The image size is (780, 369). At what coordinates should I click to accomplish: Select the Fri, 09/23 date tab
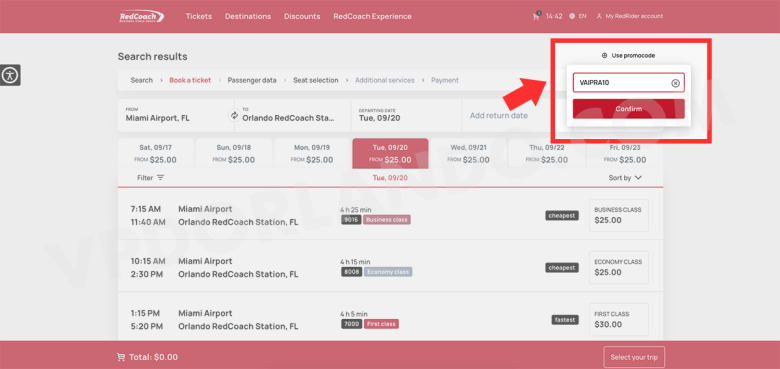pyautogui.click(x=625, y=154)
